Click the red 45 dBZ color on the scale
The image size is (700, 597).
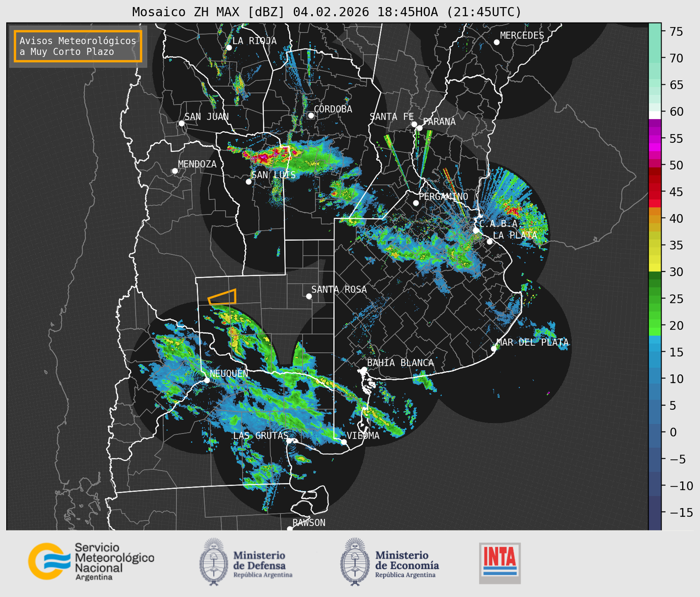tap(655, 192)
